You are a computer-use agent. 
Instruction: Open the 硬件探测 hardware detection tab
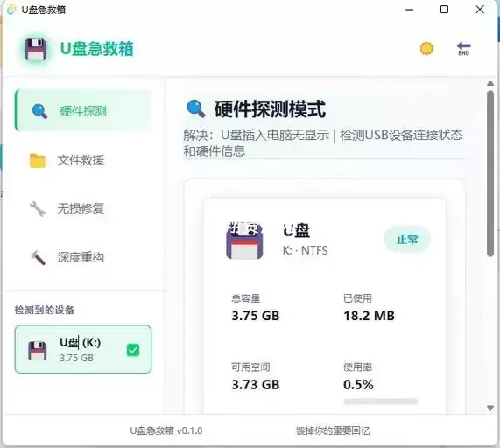tap(83, 110)
